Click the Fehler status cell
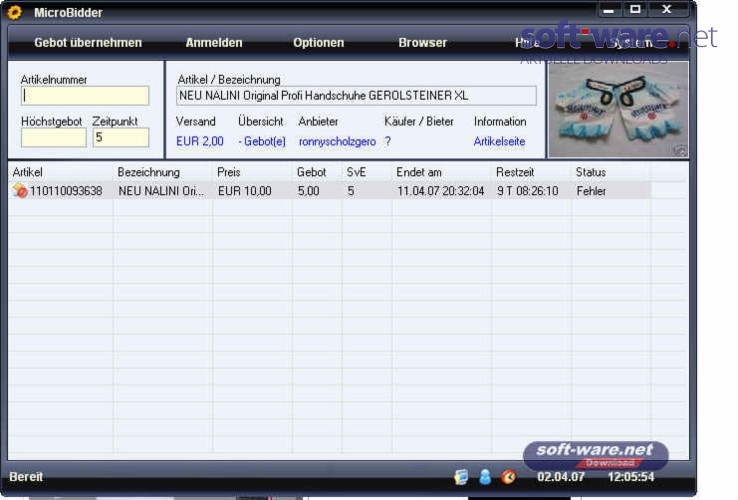The height and width of the screenshot is (500, 738). coord(591,191)
